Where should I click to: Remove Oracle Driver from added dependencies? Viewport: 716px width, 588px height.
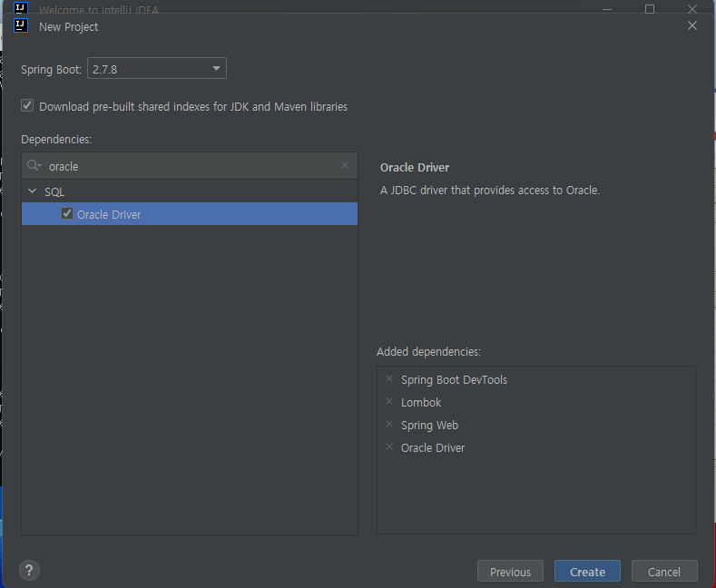tap(389, 446)
